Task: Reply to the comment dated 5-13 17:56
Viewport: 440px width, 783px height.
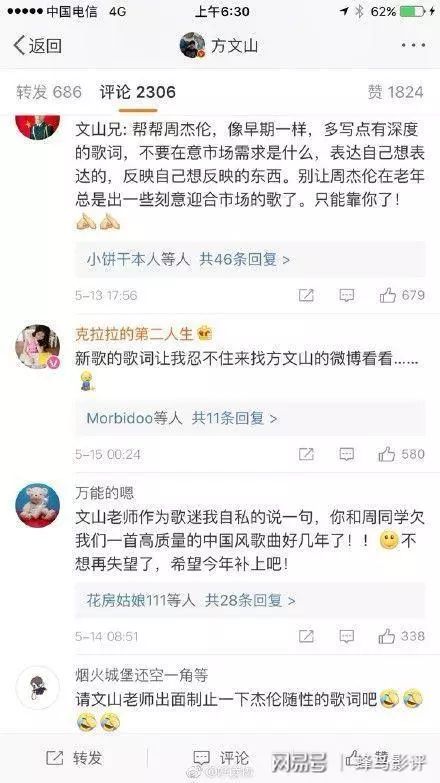Action: click(x=347, y=295)
